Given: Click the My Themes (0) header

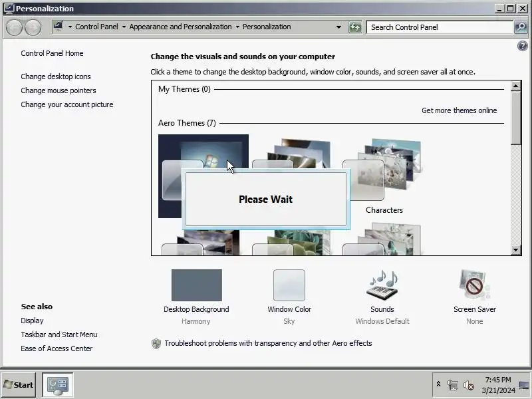Looking at the screenshot, I should tap(184, 89).
